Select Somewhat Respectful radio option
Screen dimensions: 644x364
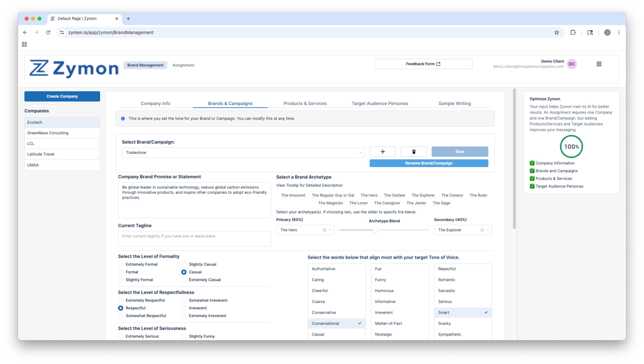pos(121,316)
